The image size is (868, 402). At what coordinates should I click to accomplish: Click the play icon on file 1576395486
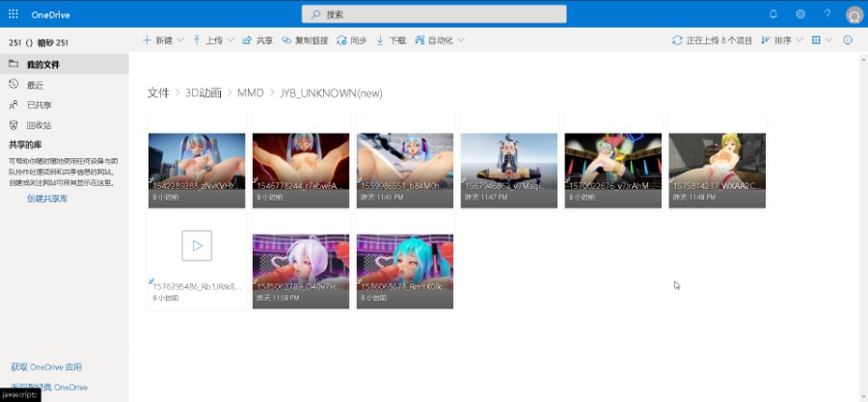pos(197,246)
